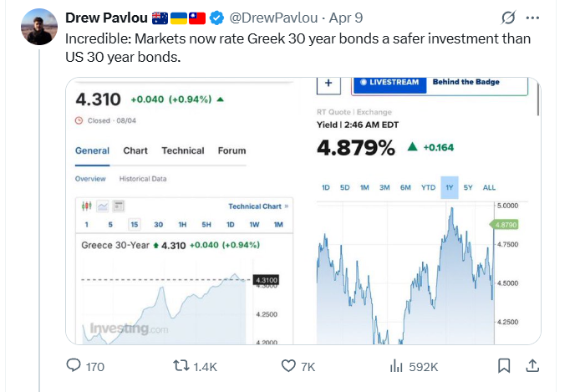Click the reply comment icon
The width and height of the screenshot is (580, 392).
tap(74, 366)
